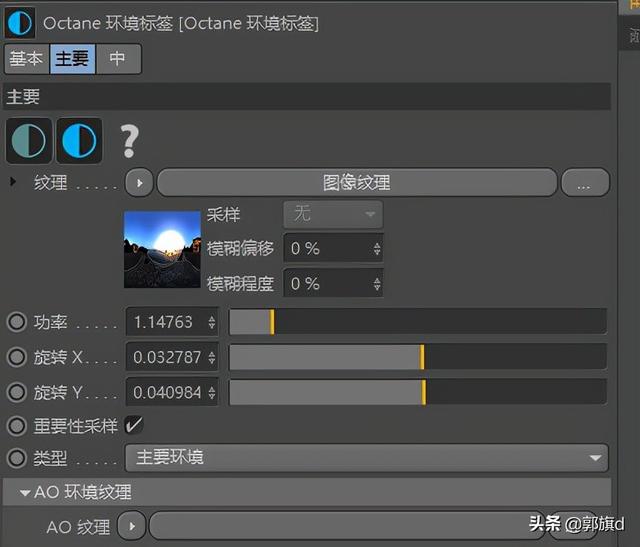Image resolution: width=640 pixels, height=547 pixels.
Task: Toggle the 功率 animation circle
Action: click(x=17, y=322)
